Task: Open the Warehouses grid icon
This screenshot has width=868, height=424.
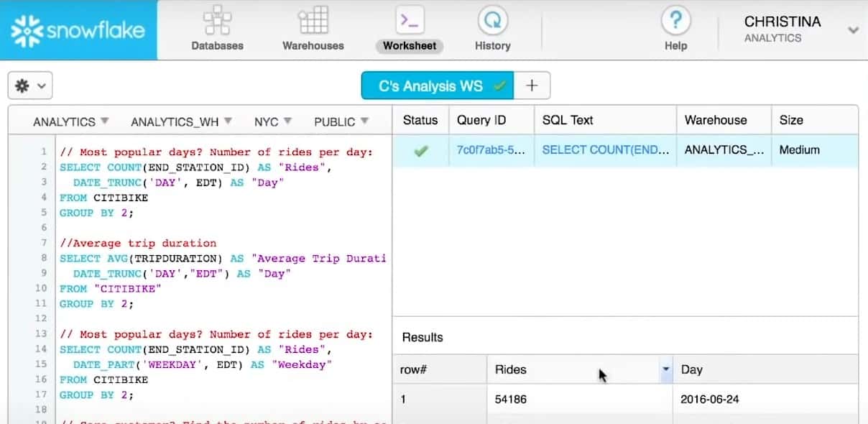Action: 313,20
